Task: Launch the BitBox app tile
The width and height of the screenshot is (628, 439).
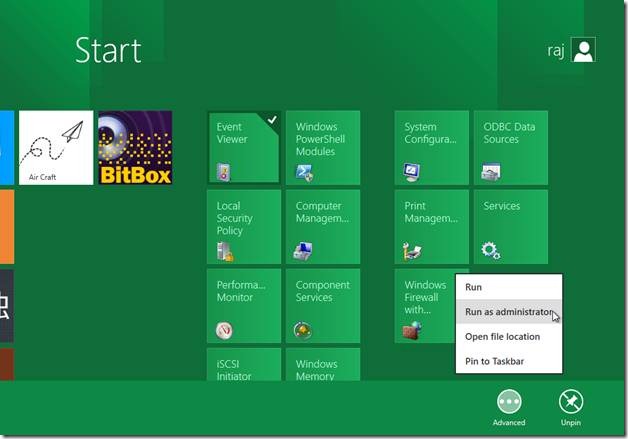Action: pos(135,147)
